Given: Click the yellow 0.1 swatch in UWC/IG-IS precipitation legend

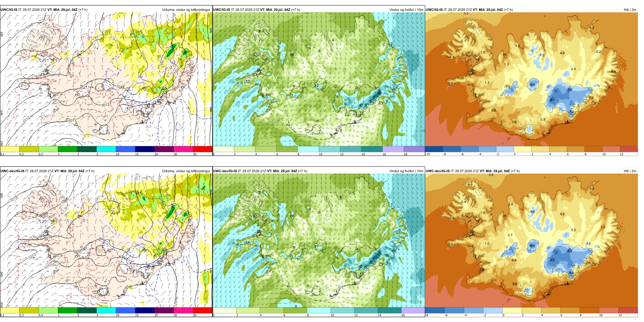Looking at the screenshot, I should tap(9, 149).
